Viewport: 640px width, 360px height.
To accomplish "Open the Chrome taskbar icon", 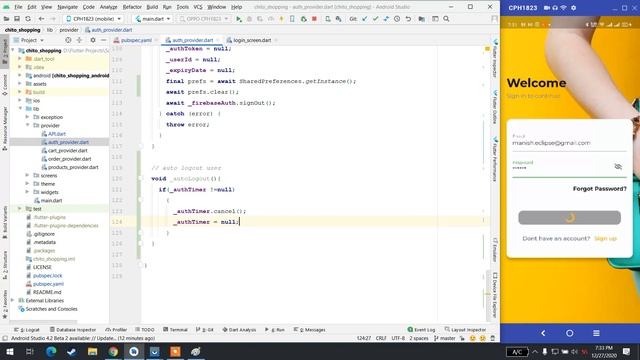I will coord(113,351).
